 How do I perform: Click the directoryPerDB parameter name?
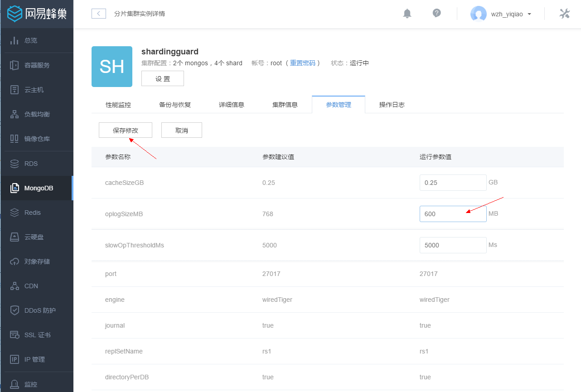click(127, 377)
